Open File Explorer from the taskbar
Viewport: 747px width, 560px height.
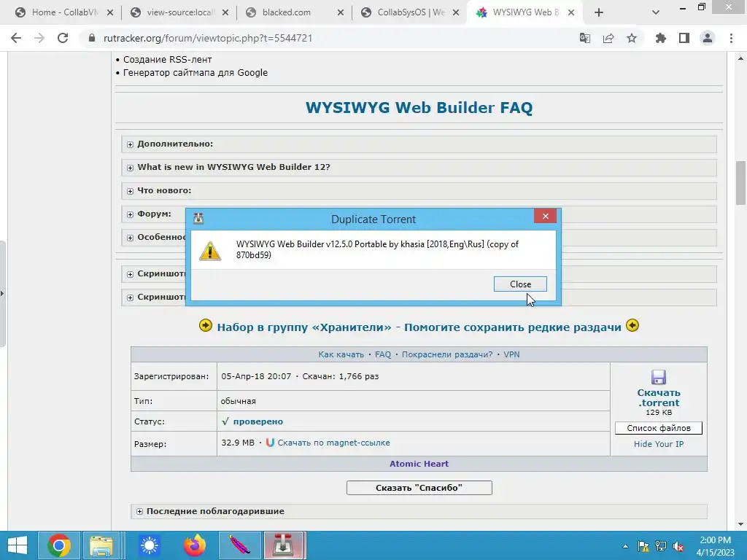coord(101,545)
